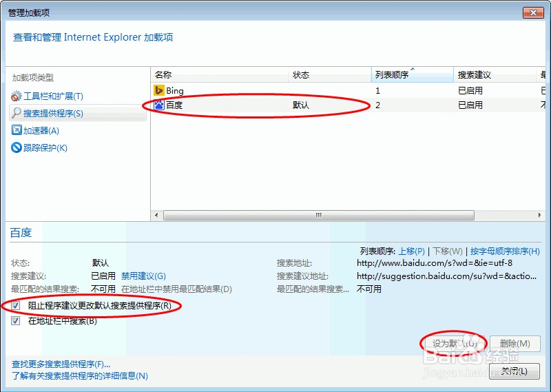
Task: Click the Bing logo icon
Action: (159, 90)
